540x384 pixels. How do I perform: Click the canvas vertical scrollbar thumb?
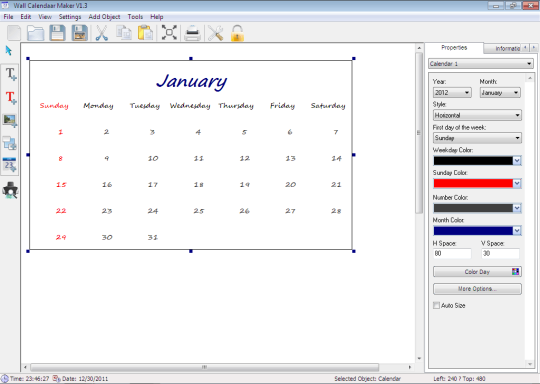coord(419,133)
